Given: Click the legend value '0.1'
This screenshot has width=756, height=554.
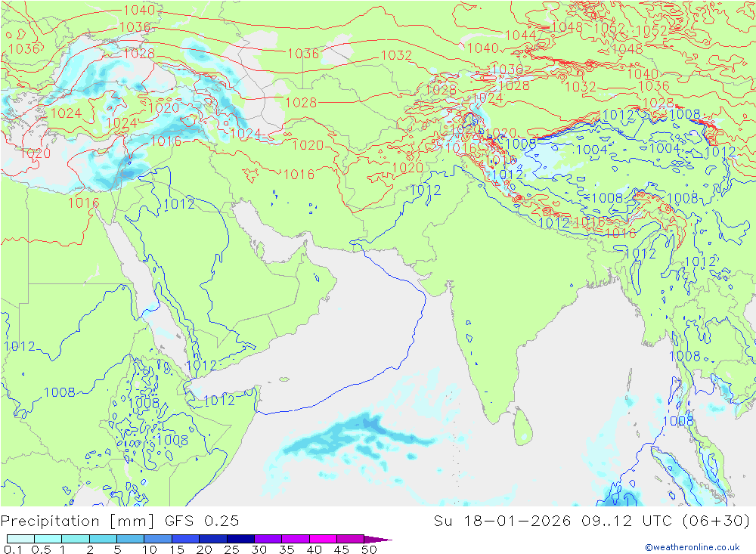Looking at the screenshot, I should coord(13,549).
